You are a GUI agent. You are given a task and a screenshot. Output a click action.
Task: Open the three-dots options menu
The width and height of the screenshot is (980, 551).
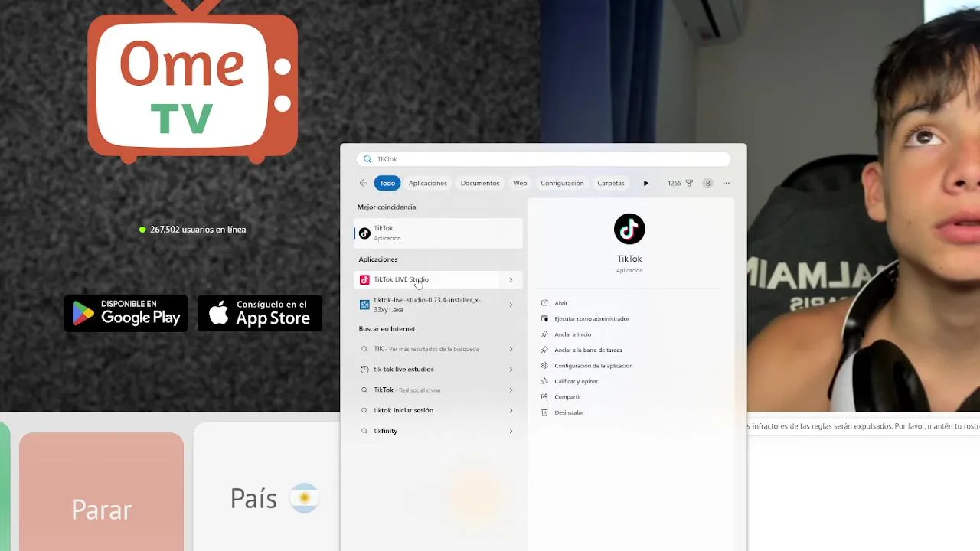tap(726, 183)
